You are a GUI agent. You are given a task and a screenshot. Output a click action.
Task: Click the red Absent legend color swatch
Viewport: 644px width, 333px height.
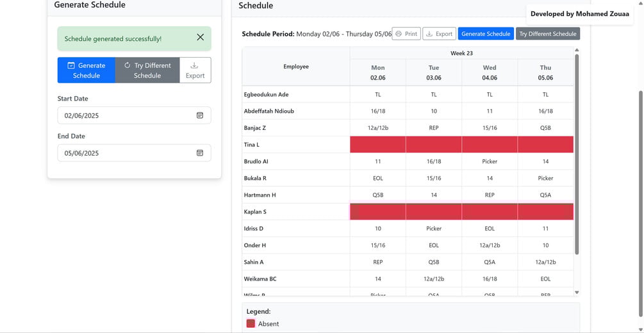(x=251, y=323)
